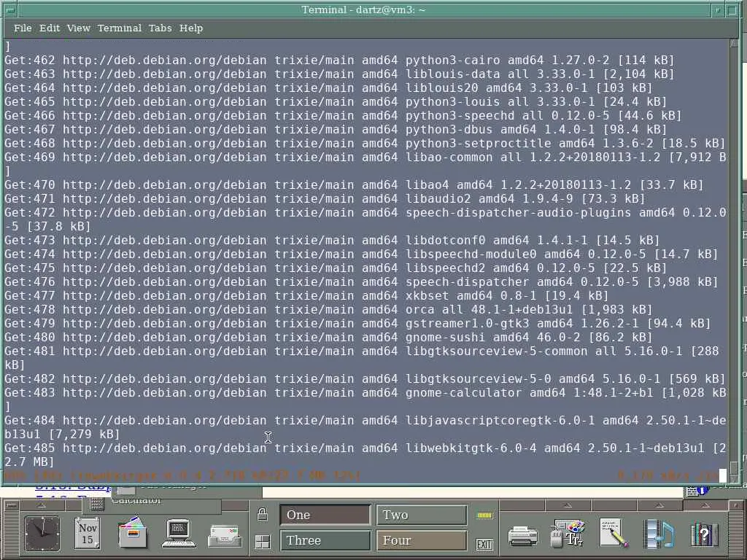
Task: Open the Terminal window menu button in title bar
Action: coord(9,9)
